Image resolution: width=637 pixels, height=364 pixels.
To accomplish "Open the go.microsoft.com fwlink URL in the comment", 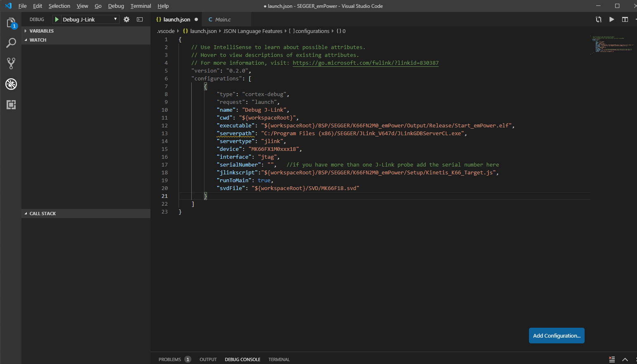I will tap(365, 63).
